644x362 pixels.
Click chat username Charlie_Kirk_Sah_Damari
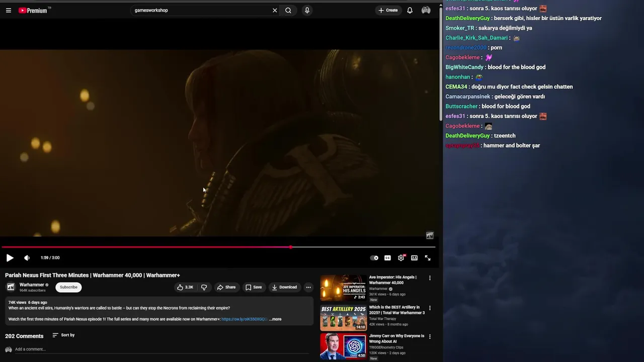point(476,38)
